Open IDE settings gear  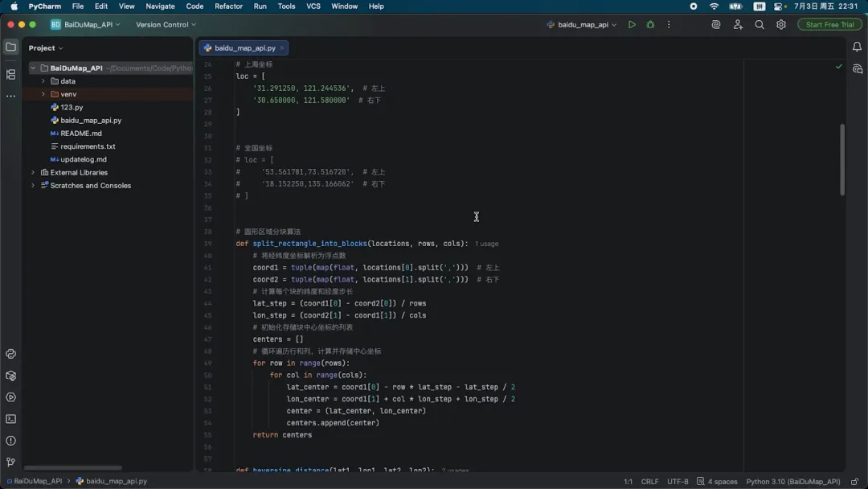[x=781, y=24]
